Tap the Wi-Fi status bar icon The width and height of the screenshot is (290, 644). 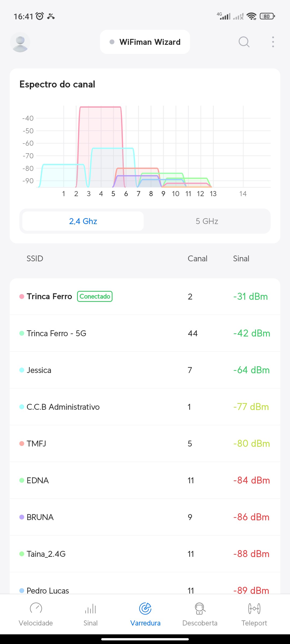pyautogui.click(x=251, y=16)
